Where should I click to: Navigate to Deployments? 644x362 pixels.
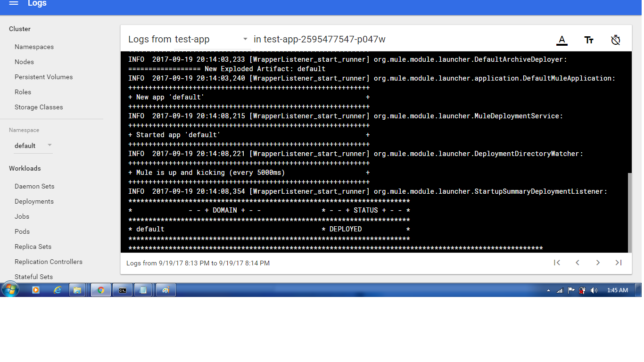(x=34, y=201)
